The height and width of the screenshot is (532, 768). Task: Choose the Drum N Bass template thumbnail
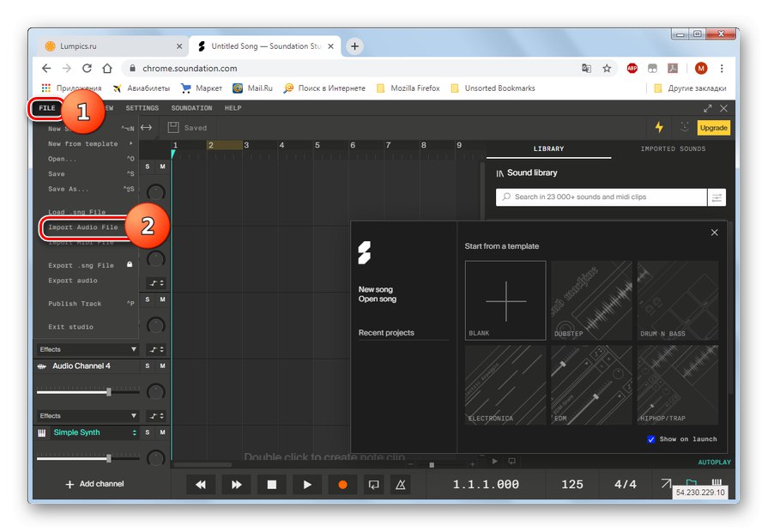click(678, 300)
